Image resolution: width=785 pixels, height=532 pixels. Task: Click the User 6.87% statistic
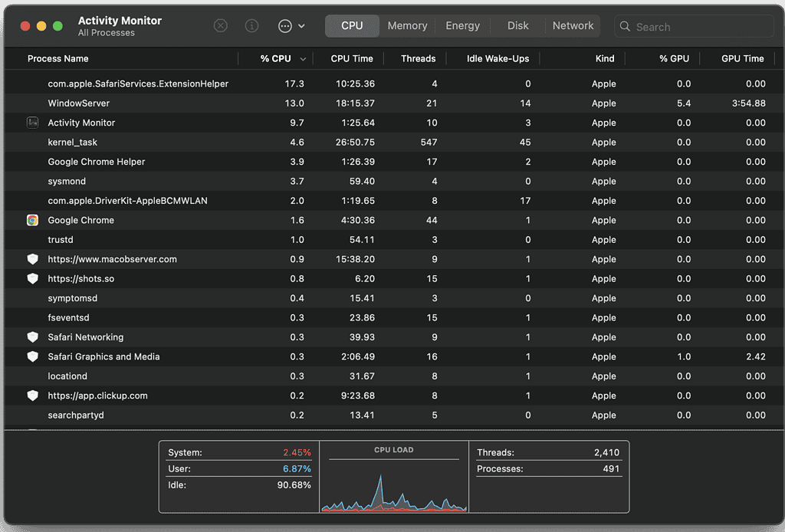point(239,469)
